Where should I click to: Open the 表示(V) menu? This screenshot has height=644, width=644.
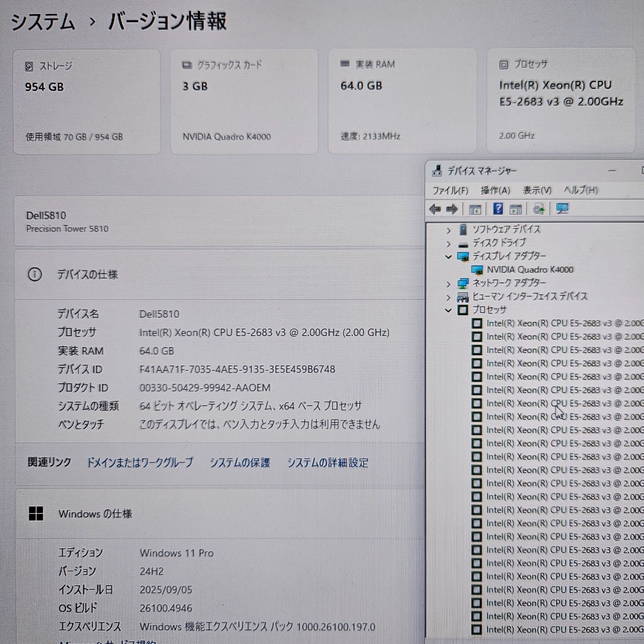(x=537, y=190)
